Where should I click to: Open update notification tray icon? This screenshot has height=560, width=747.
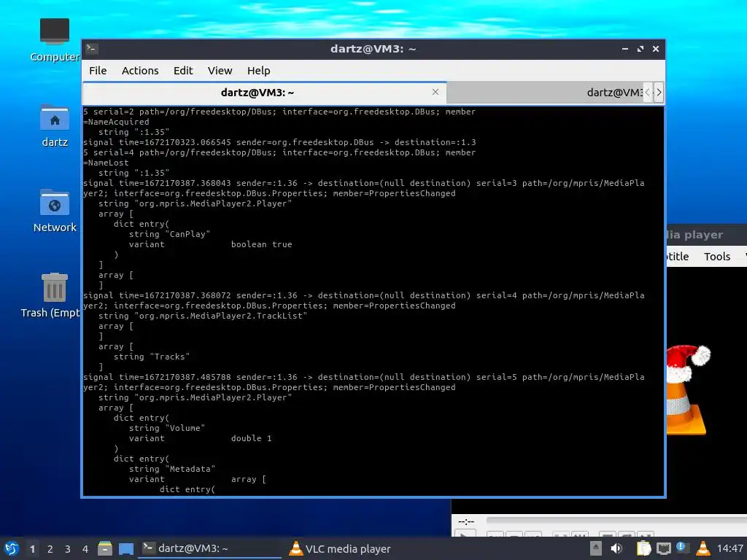pyautogui.click(x=682, y=548)
